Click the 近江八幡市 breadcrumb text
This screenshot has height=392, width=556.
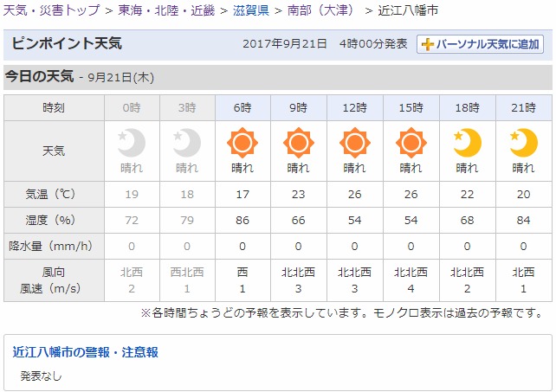click(x=408, y=10)
